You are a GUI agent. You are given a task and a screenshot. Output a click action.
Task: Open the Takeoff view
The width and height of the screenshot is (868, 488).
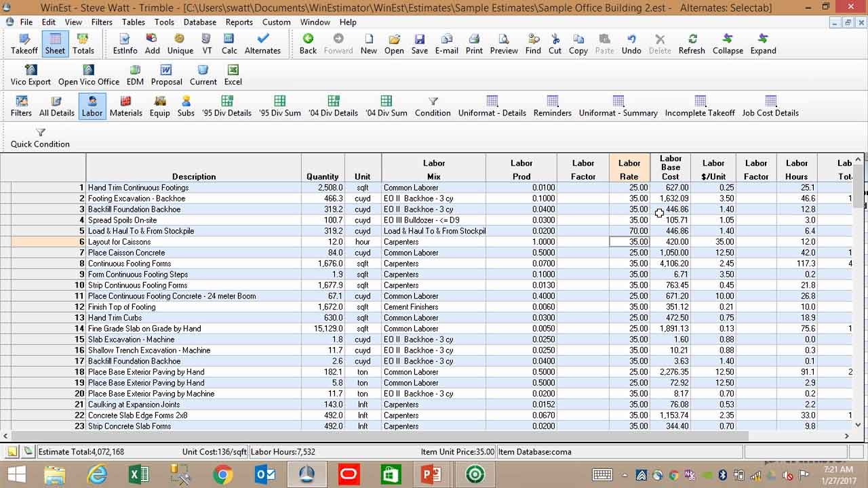coord(24,43)
